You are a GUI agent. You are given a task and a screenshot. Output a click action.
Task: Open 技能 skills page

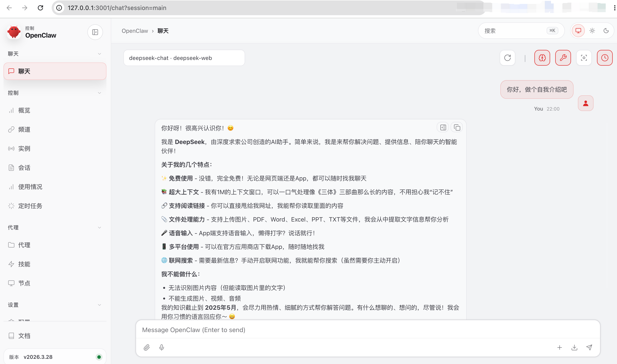point(55,264)
